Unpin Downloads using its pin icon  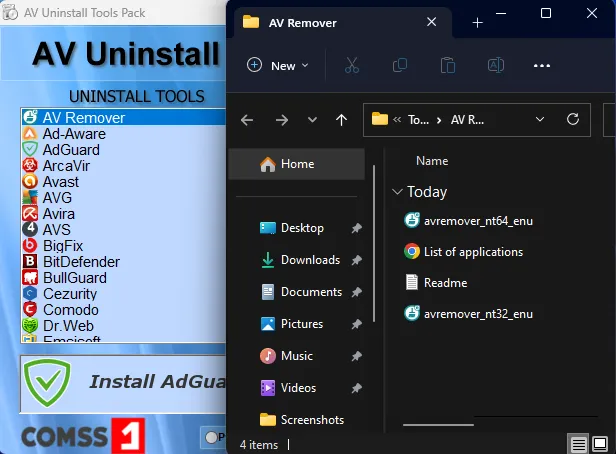click(356, 260)
